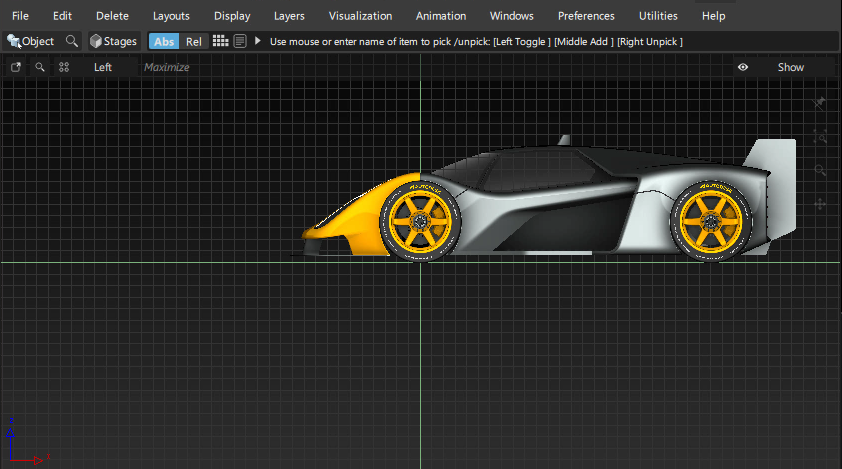The image size is (842, 469).
Task: Open the Show display options dropdown
Action: pyautogui.click(x=790, y=67)
